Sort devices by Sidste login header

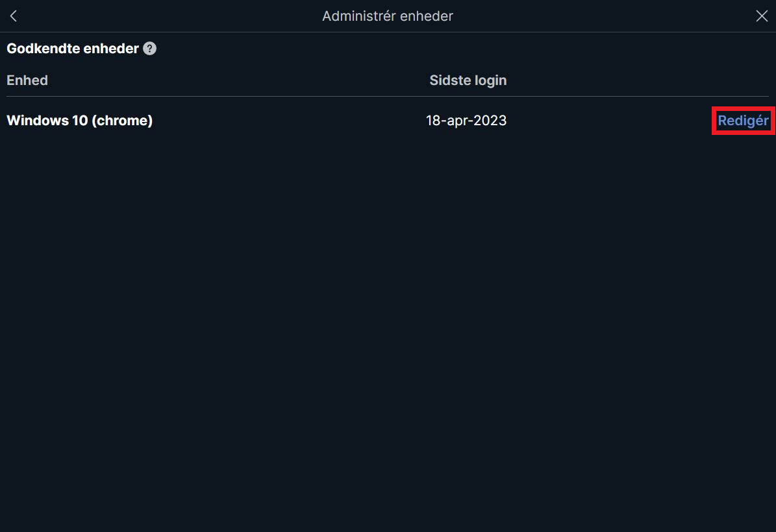click(x=468, y=80)
